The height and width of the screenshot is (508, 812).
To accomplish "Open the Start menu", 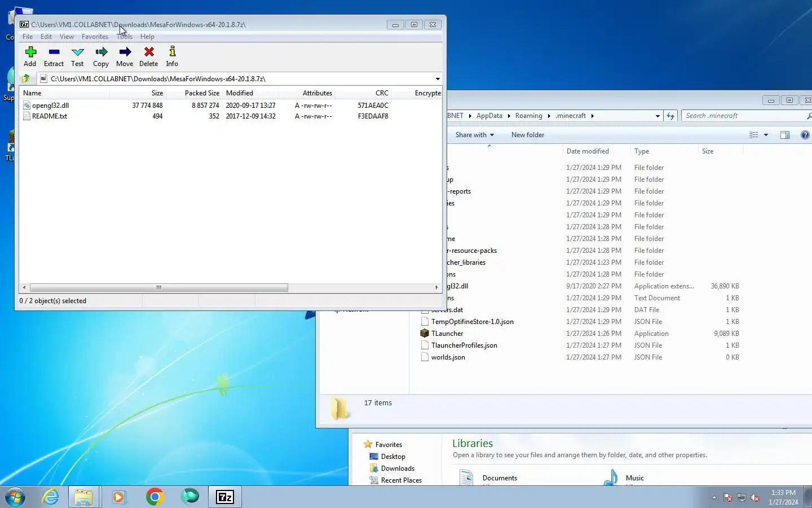I will tap(15, 497).
